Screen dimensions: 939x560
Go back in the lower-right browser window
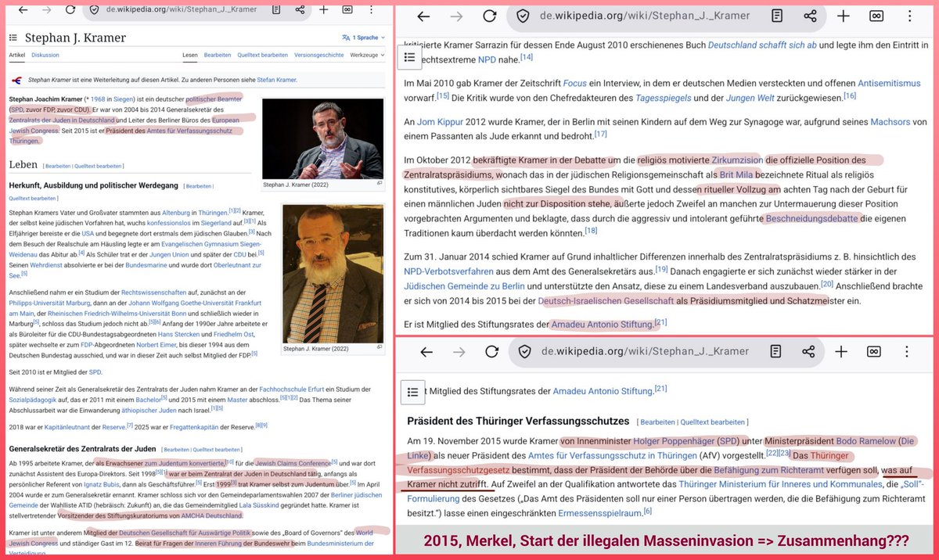point(426,352)
